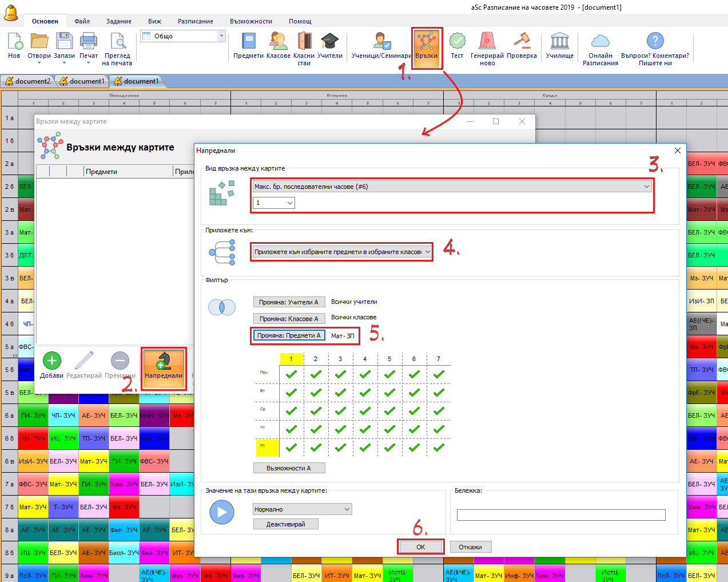Toggle Wednesday period 4 checkmark
Screen dimensions: 728x582
365,411
